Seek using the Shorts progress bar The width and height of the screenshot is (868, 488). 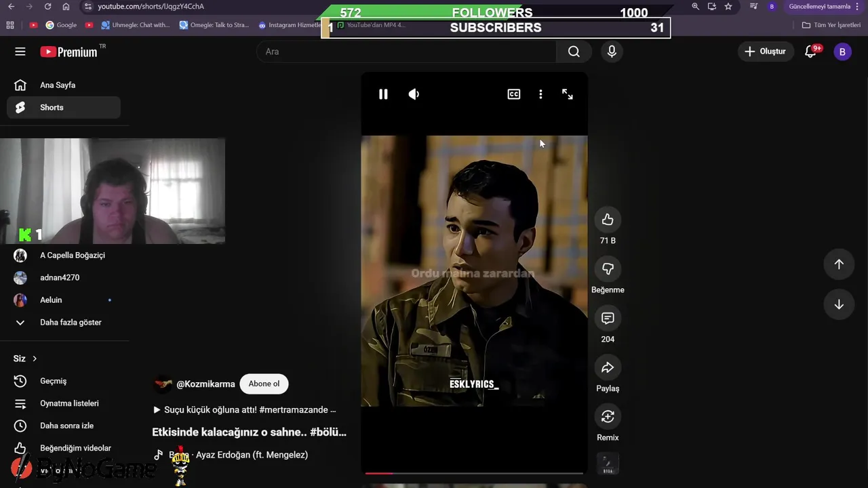[x=474, y=473]
